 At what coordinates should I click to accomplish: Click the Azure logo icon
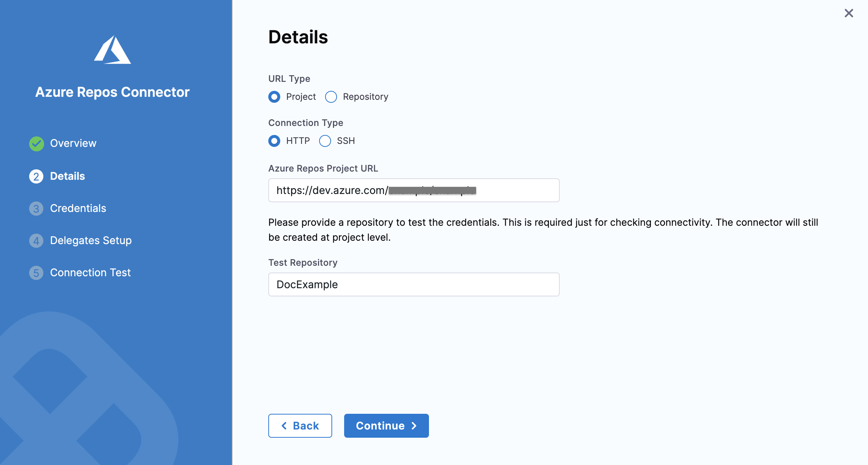coord(112,50)
